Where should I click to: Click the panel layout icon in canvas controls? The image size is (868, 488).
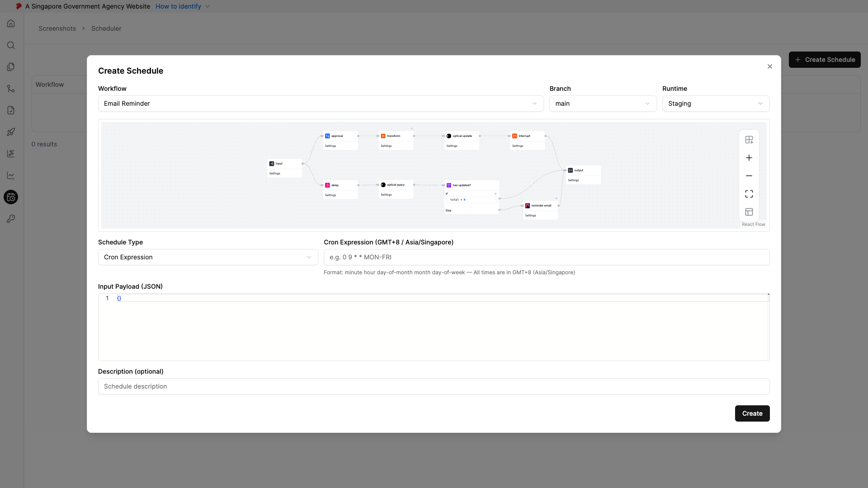(749, 212)
